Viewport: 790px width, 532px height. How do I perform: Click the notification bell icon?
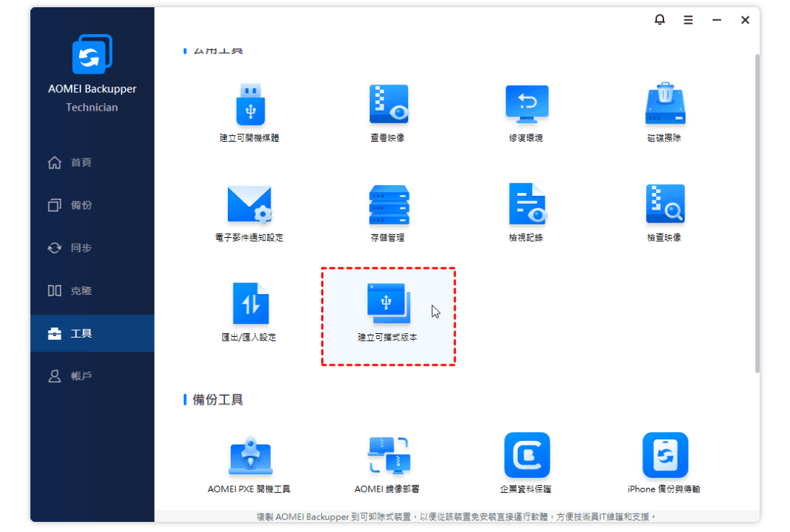coord(660,20)
